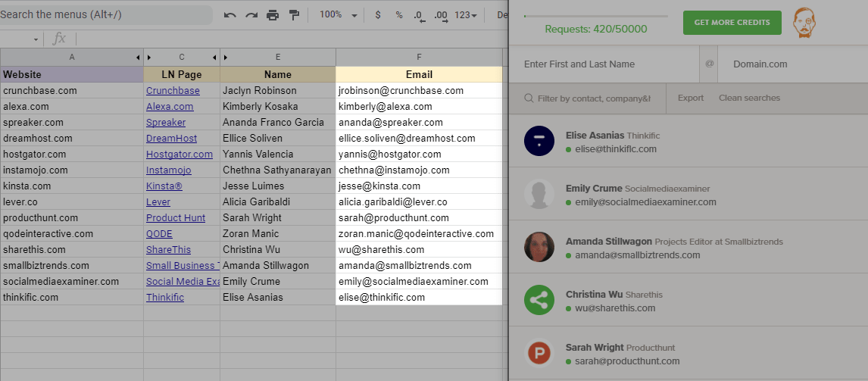Click the Sharethis logo for Christina Wu
868x381 pixels.
click(x=539, y=300)
